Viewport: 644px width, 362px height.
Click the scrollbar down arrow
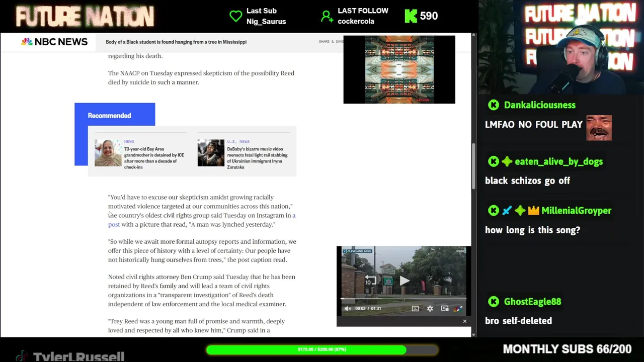(x=473, y=334)
